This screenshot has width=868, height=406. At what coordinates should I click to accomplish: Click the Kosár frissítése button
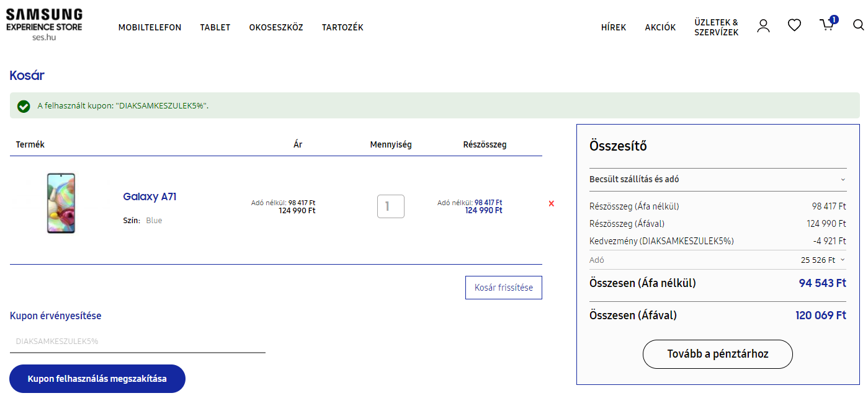(x=503, y=288)
